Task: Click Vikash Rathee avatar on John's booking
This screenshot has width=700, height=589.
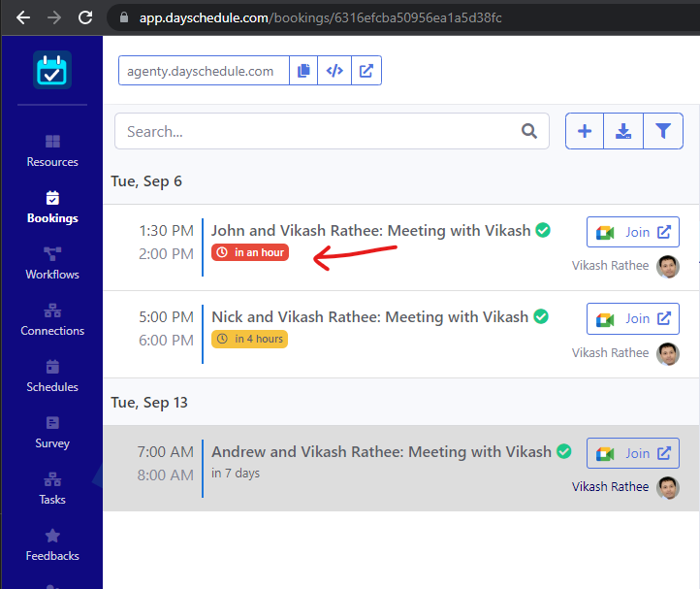Action: click(668, 267)
